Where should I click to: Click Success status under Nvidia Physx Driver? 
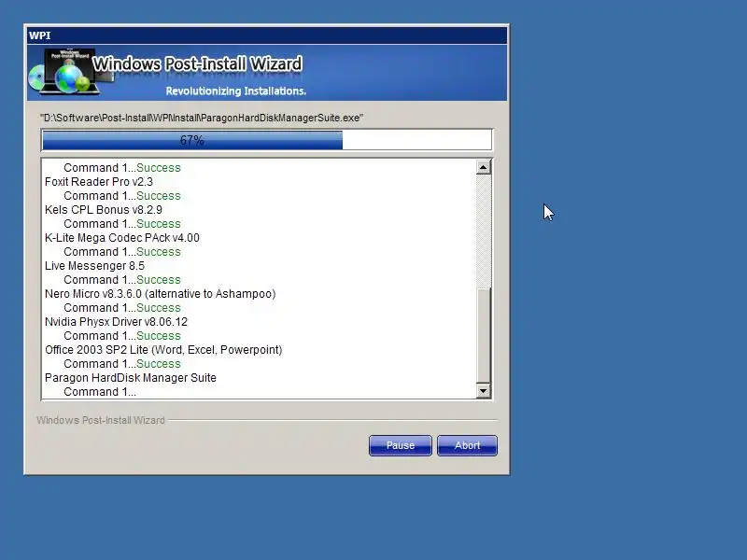coord(159,336)
